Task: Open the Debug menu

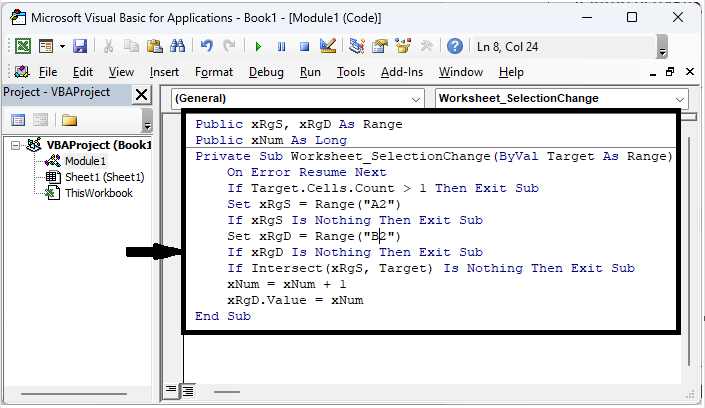Action: coord(266,72)
